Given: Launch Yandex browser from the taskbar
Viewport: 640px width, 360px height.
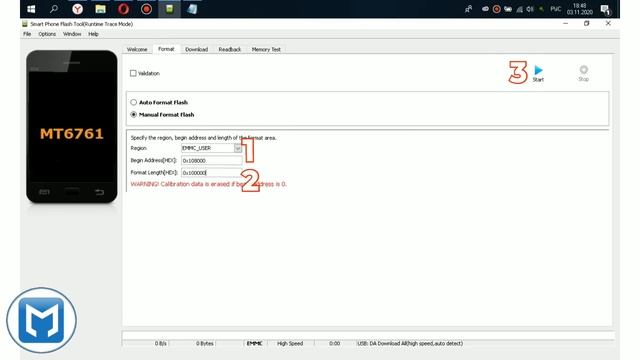Looking at the screenshot, I should click(x=77, y=9).
